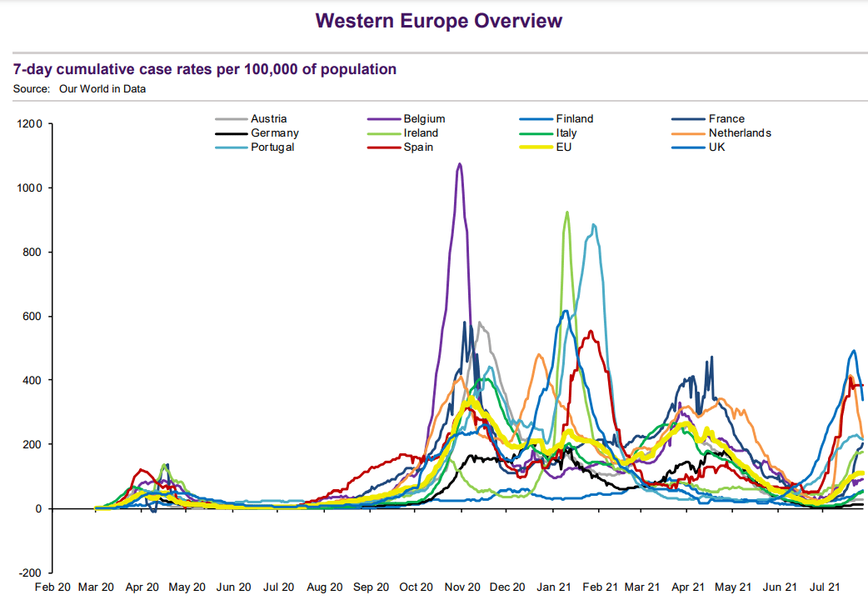Click the Netherlands legend label
Screen dimensions: 868x600
click(740, 133)
